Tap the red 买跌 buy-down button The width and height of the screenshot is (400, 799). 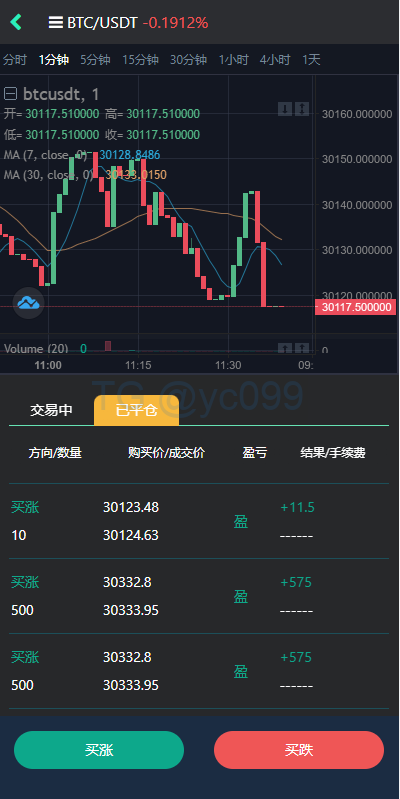pyautogui.click(x=299, y=750)
